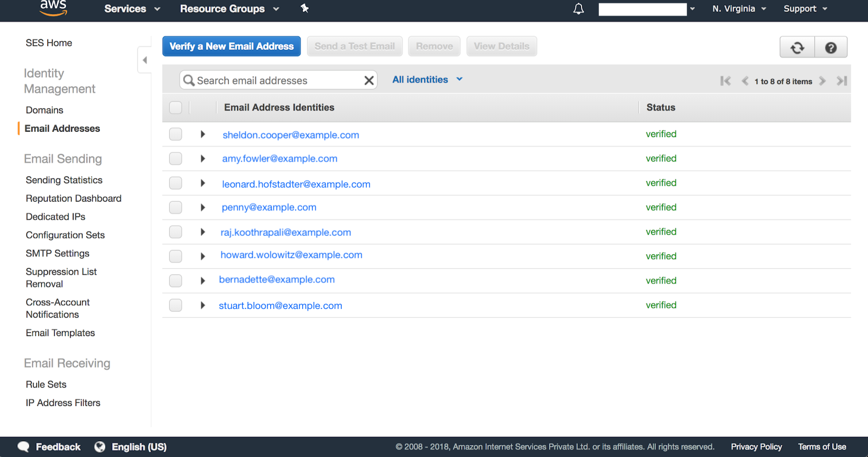Open IP Address Filters

point(63,403)
